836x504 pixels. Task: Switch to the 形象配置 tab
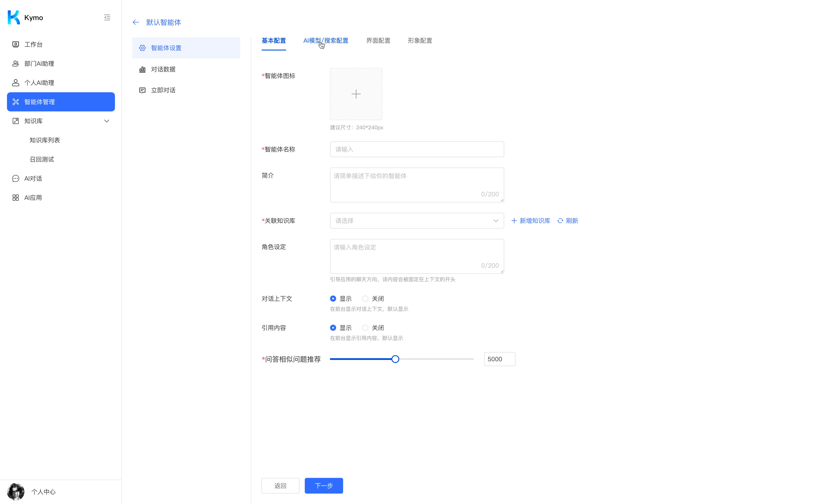point(420,41)
